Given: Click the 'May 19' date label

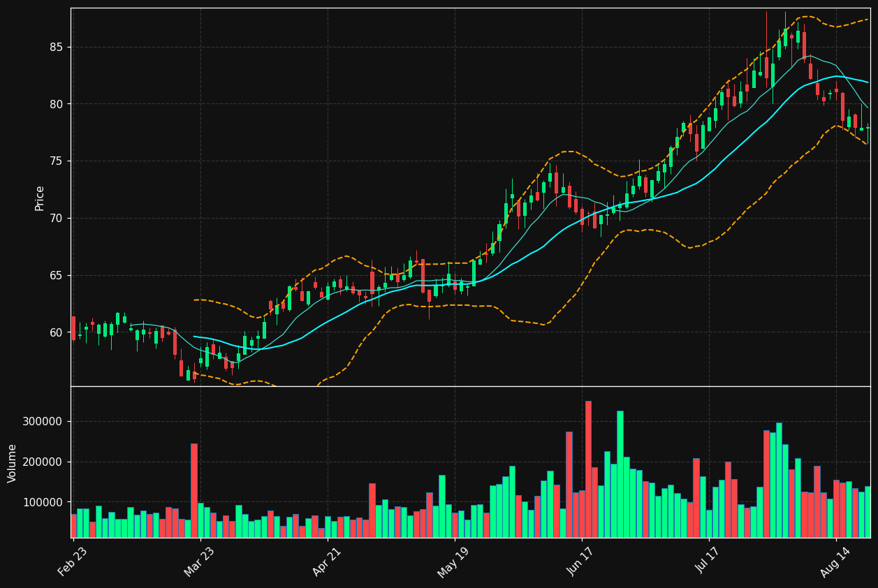Looking at the screenshot, I should click(x=454, y=561).
